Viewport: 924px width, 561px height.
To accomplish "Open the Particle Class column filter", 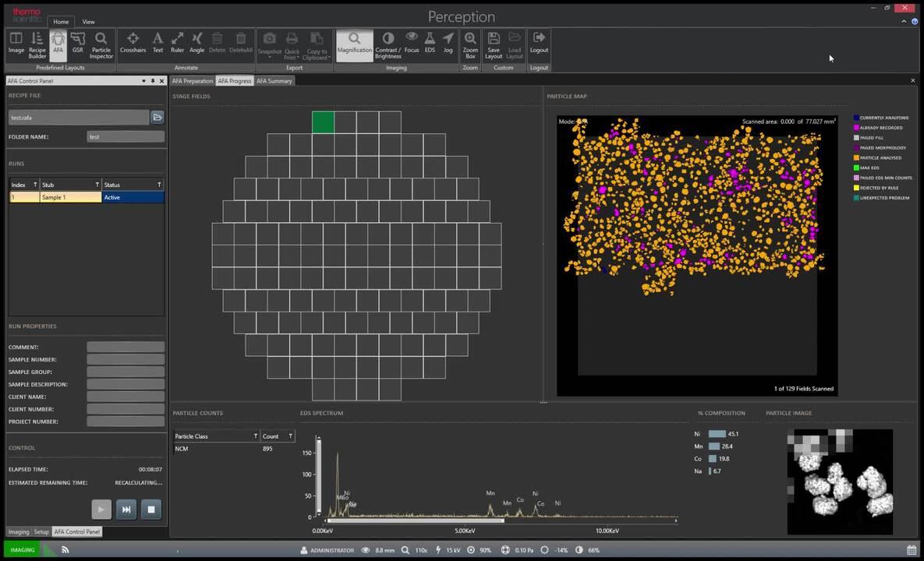I will (255, 436).
